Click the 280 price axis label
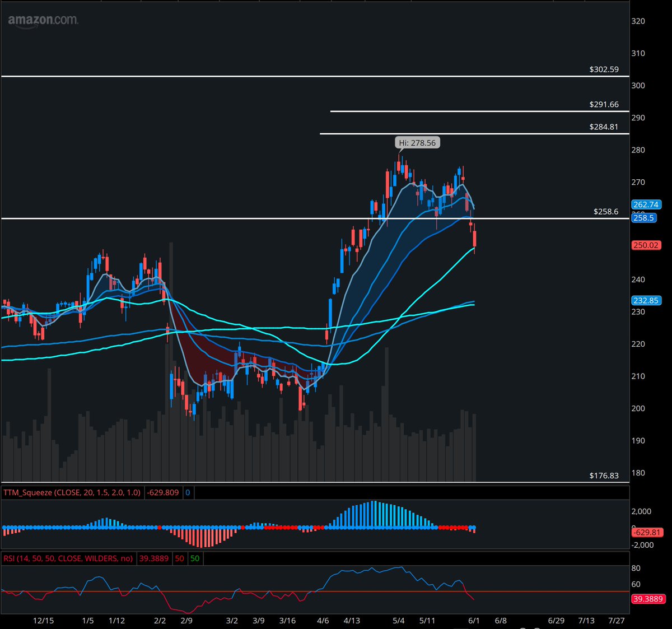 (638, 150)
